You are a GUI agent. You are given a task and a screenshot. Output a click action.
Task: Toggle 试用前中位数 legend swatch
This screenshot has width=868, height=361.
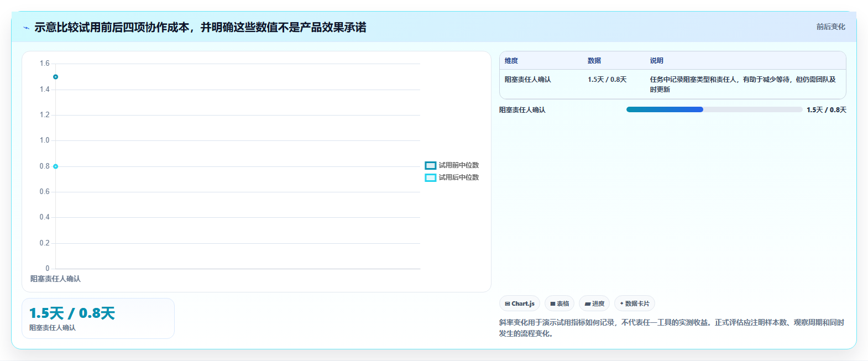(x=431, y=165)
